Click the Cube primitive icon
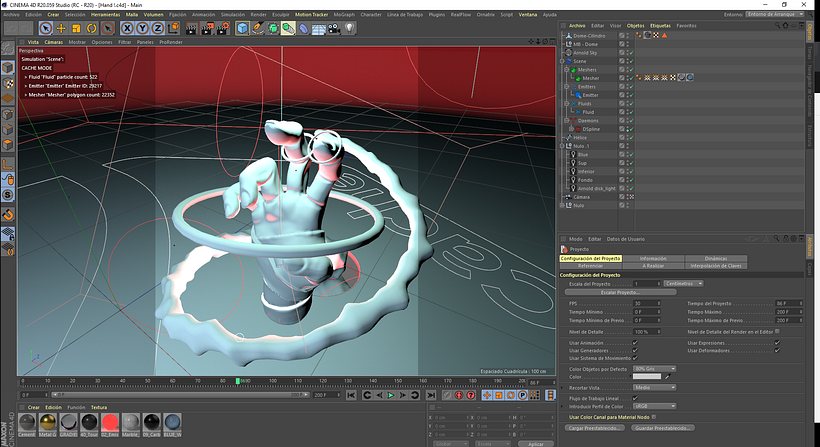Viewport: 820px width, 447px height. tap(240, 29)
